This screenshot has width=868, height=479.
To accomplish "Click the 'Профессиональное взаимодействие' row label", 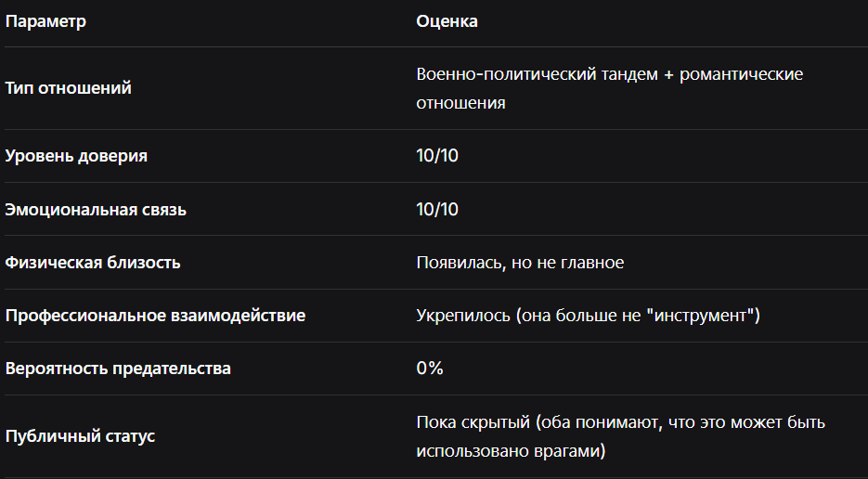I will [x=155, y=316].
